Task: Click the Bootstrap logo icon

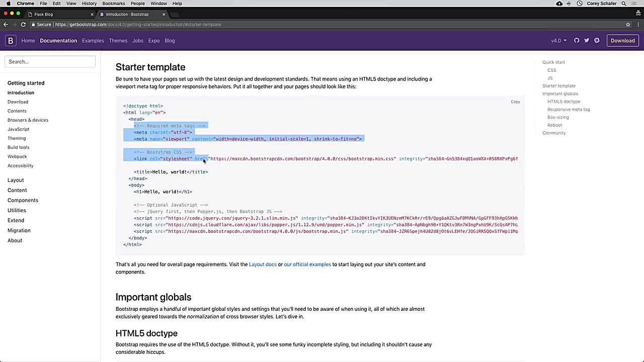Action: 11,41
